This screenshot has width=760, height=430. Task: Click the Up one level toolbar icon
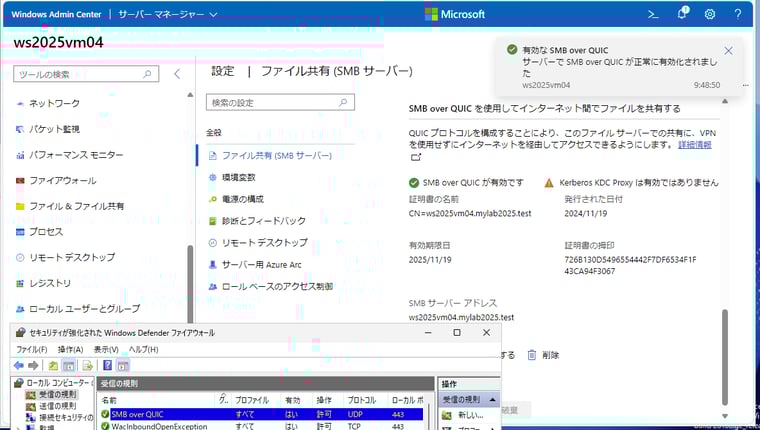pyautogui.click(x=53, y=366)
